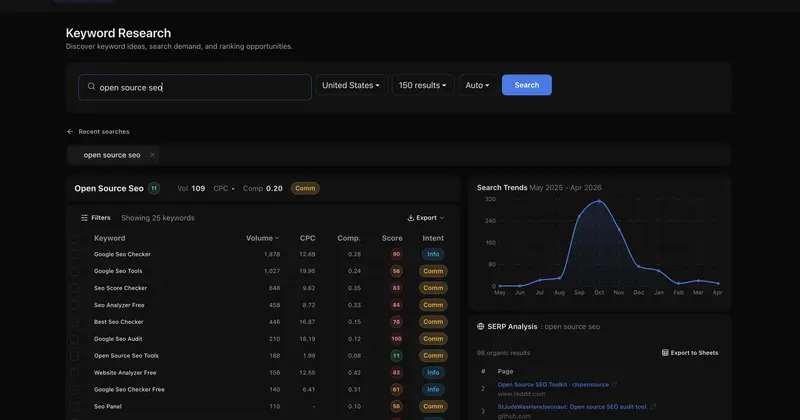
Task: Open the StJudeWasHere/seonaut github link
Action: (572, 407)
